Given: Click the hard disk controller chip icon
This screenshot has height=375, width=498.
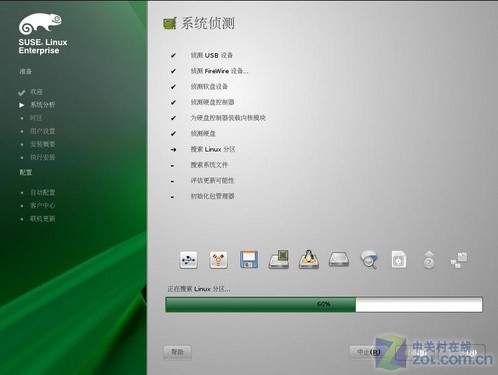Looking at the screenshot, I should 279,259.
